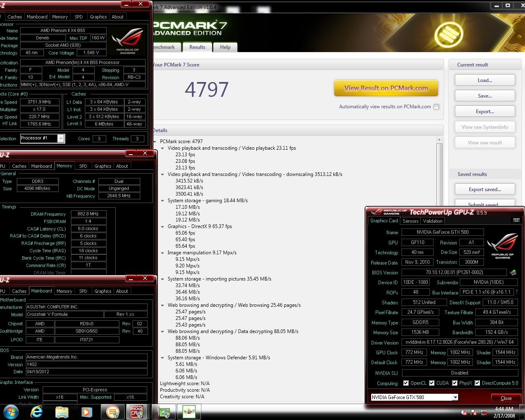Collapse the PCMark score tree node
The height and width of the screenshot is (420, 525).
[x=155, y=142]
